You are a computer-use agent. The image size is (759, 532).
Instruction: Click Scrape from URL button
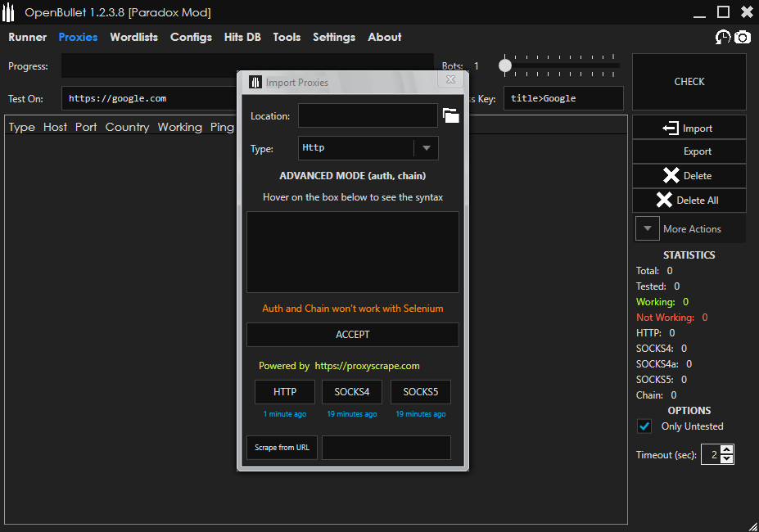282,447
